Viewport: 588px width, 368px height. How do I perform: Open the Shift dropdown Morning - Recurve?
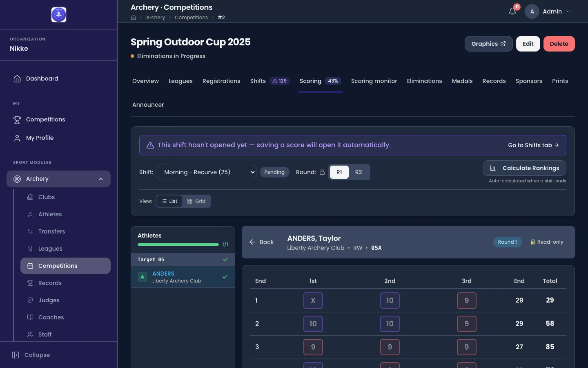coord(207,172)
